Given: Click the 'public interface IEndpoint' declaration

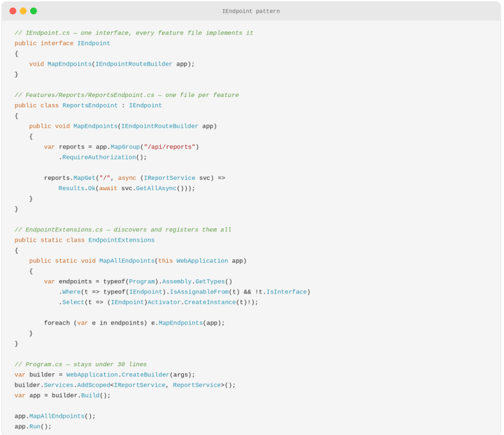Looking at the screenshot, I should (62, 44).
